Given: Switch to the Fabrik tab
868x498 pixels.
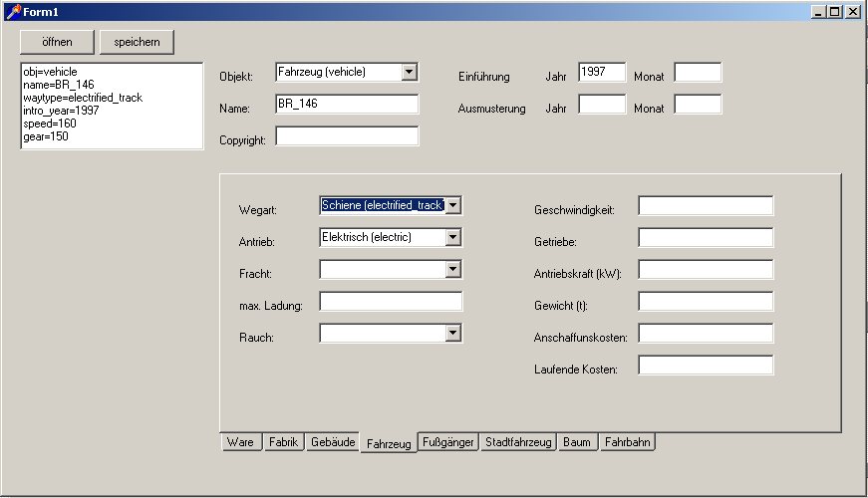Looking at the screenshot, I should pos(283,442).
